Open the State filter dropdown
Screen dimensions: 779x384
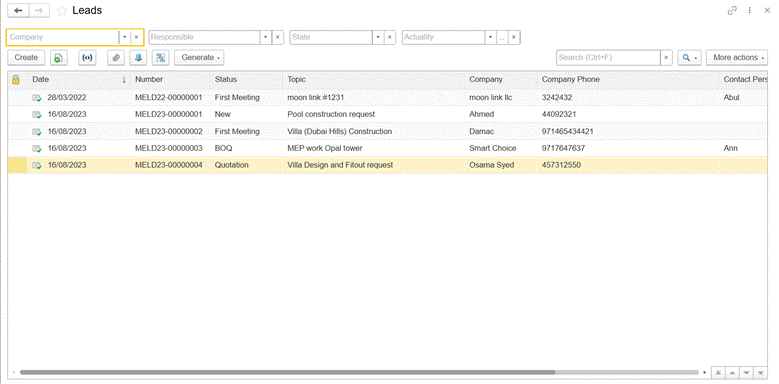[378, 37]
